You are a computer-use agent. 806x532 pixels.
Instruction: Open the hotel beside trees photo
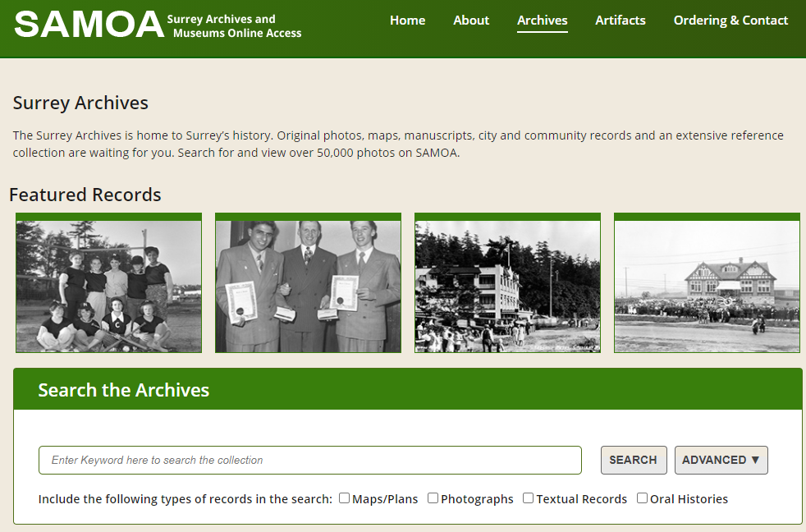507,285
